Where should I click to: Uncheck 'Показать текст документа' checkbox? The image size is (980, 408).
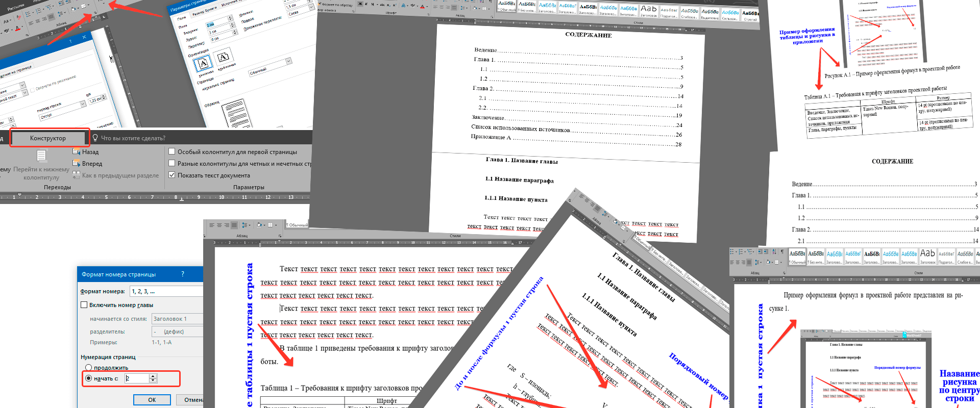click(172, 175)
